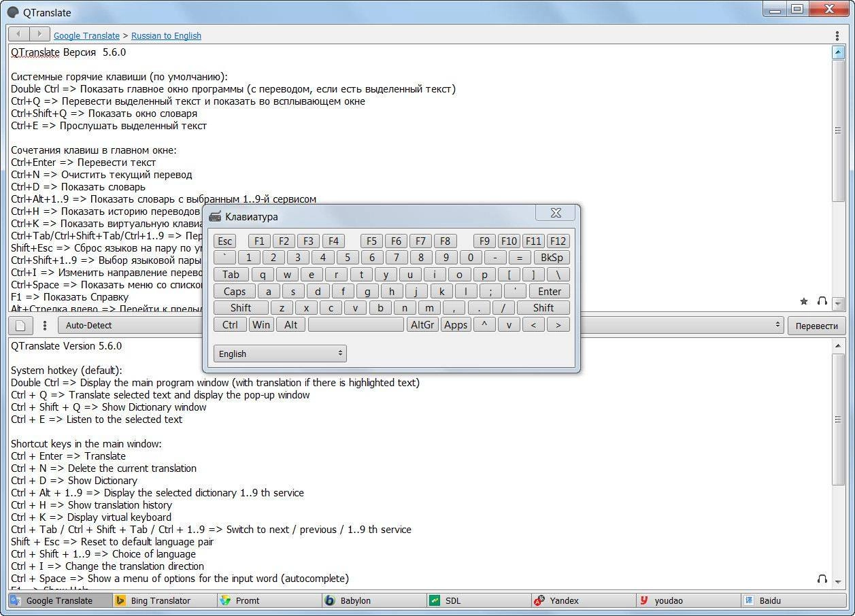Toggle the AltGr key on virtual keyboard
855x616 pixels.
tap(422, 324)
